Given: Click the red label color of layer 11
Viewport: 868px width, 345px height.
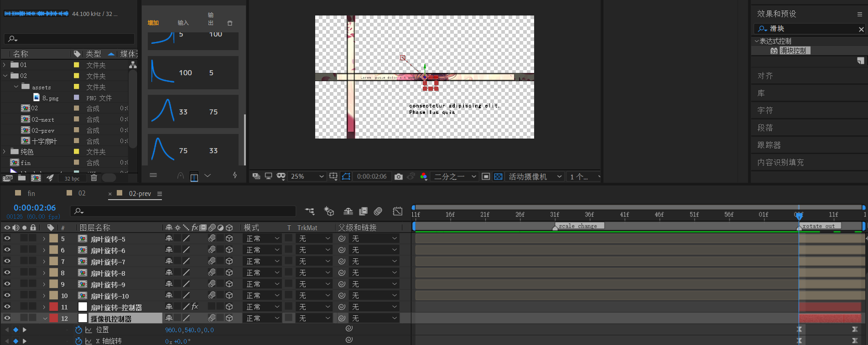Looking at the screenshot, I should (54, 307).
